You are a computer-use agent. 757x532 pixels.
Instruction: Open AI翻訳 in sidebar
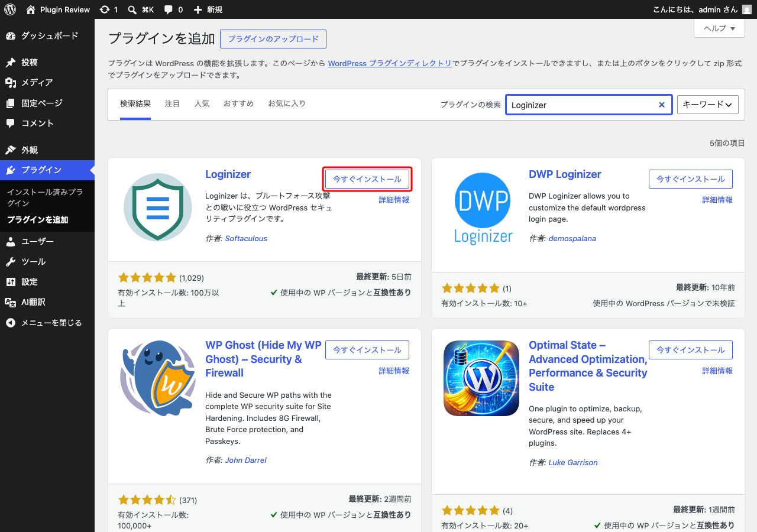pyautogui.click(x=47, y=302)
